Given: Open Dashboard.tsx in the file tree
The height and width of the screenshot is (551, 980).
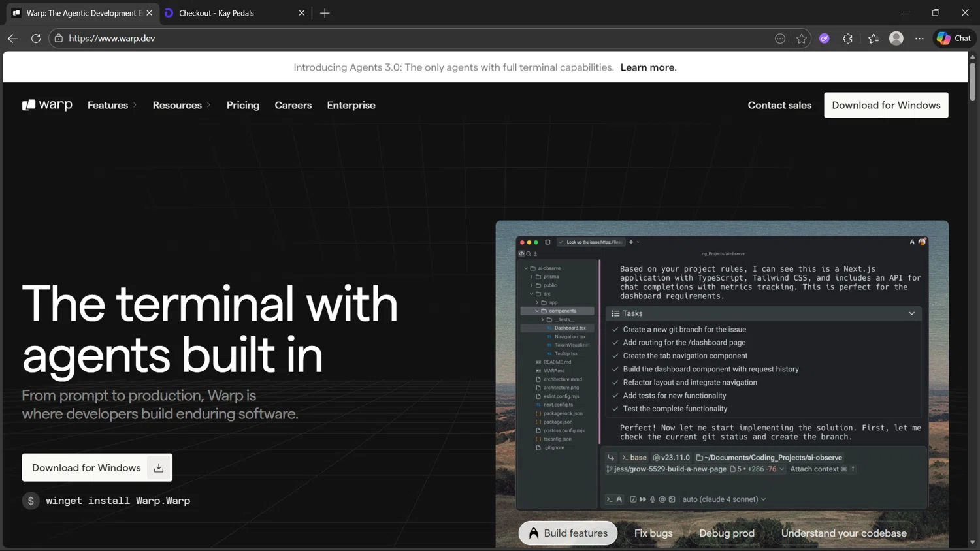Looking at the screenshot, I should pos(570,328).
